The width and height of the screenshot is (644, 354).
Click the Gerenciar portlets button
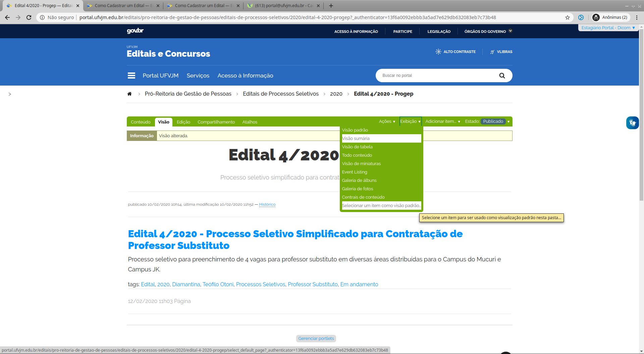(x=316, y=339)
